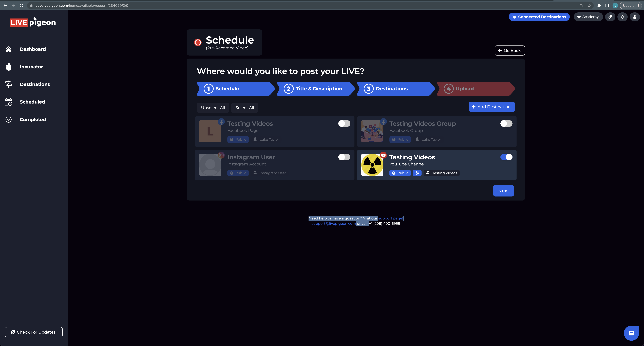
Task: Open the support page link
Action: tap(390, 218)
